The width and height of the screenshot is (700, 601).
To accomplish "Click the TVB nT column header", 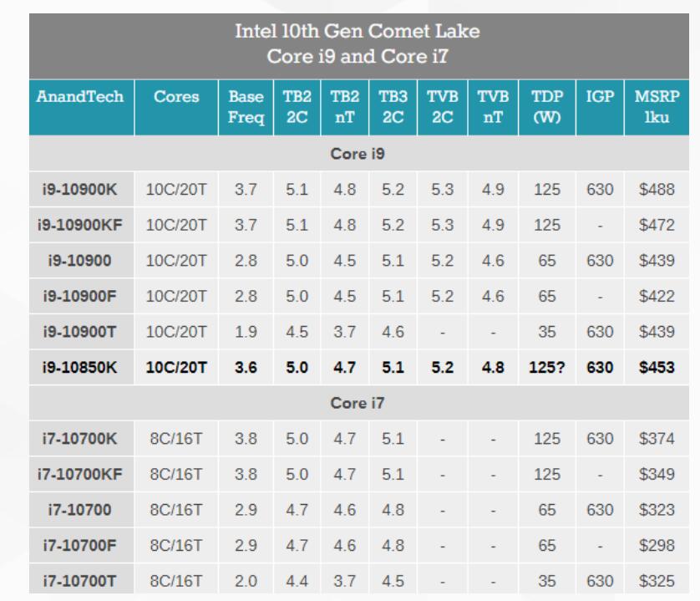I will click(x=493, y=107).
